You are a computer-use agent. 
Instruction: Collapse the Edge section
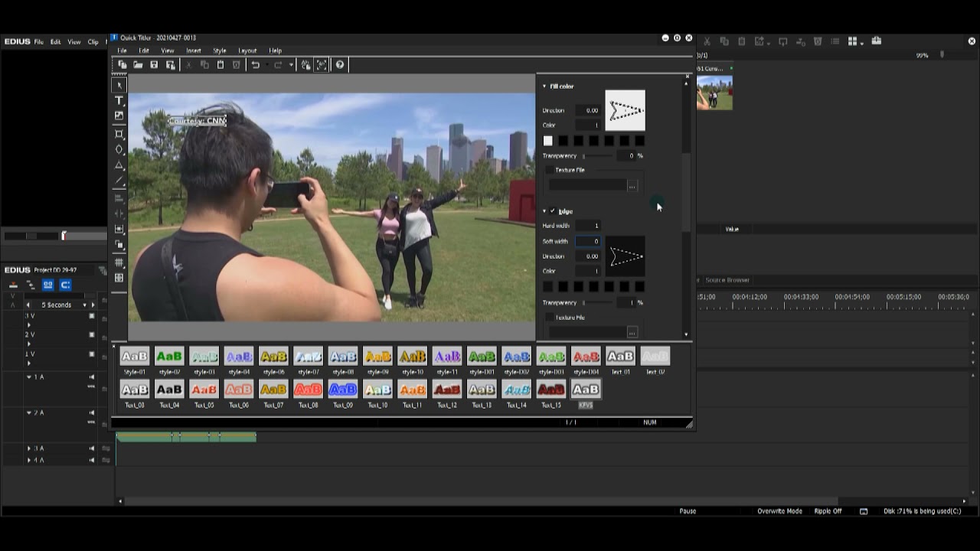click(x=545, y=211)
